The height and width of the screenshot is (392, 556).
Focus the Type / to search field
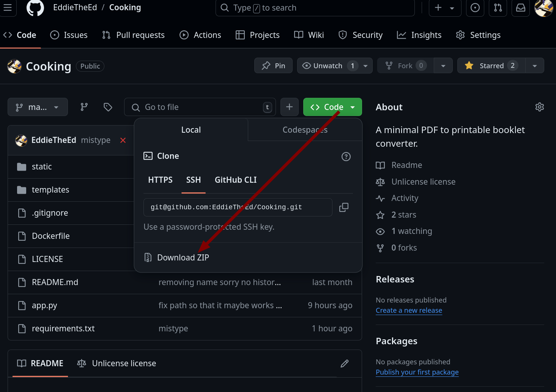315,8
